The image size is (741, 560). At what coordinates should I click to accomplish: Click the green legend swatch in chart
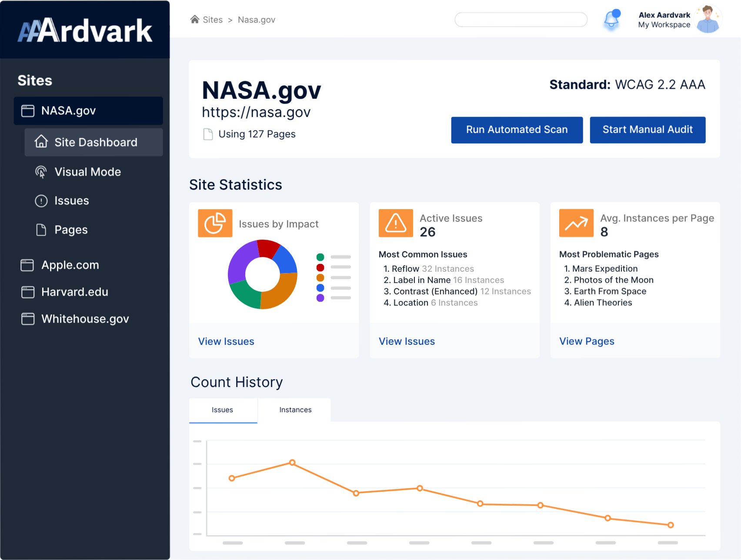tap(320, 257)
